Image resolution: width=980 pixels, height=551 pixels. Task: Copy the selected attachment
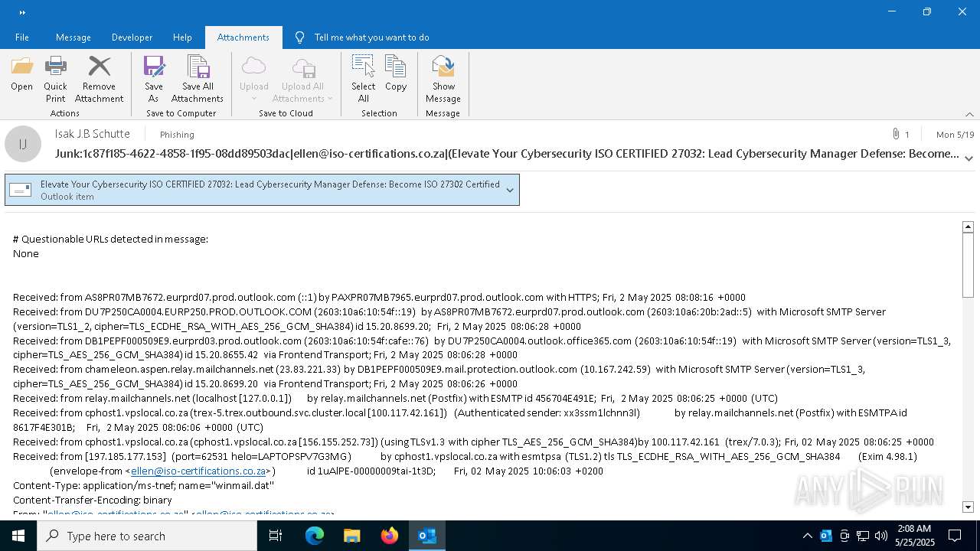click(396, 74)
